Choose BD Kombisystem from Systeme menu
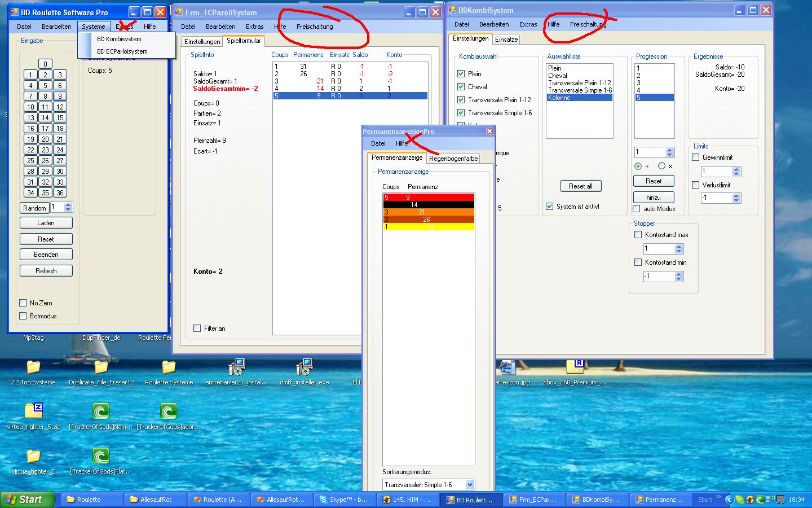 pyautogui.click(x=119, y=39)
